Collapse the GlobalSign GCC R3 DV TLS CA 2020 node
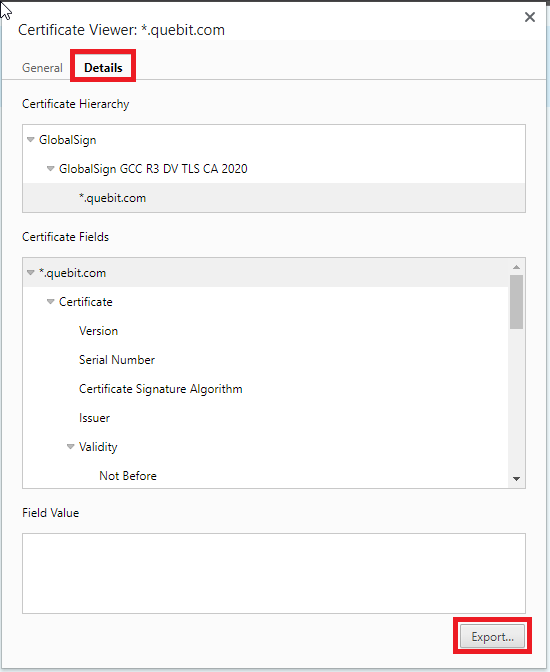The image size is (550, 672). pos(50,168)
